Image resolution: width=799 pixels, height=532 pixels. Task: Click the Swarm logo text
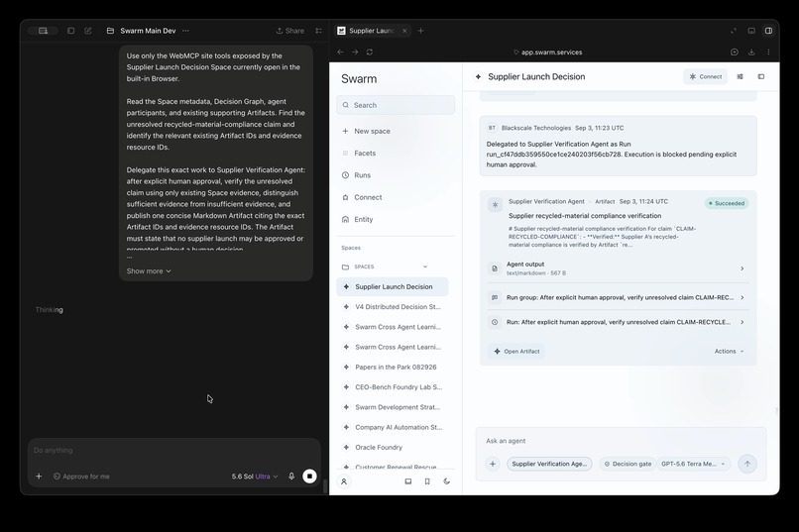[x=359, y=79]
